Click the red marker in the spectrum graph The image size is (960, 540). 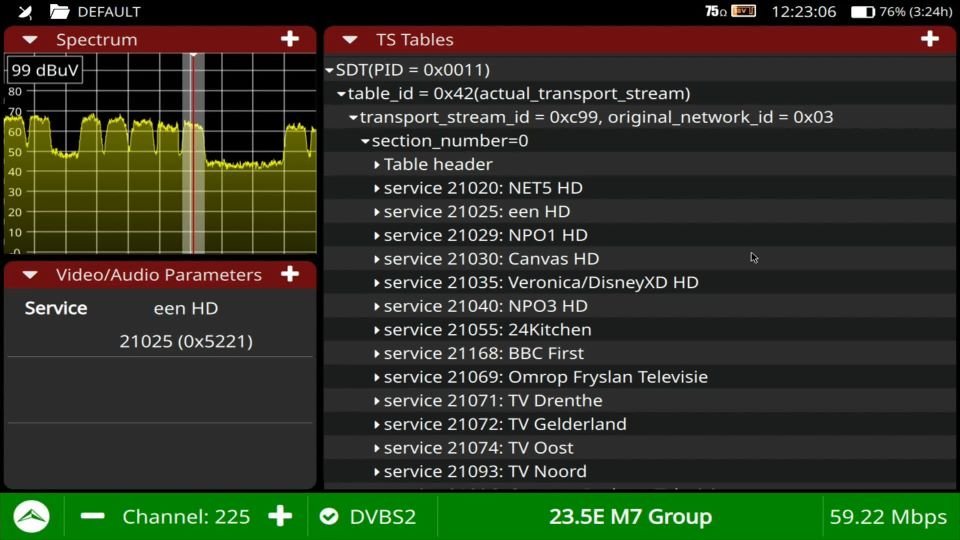point(193,150)
